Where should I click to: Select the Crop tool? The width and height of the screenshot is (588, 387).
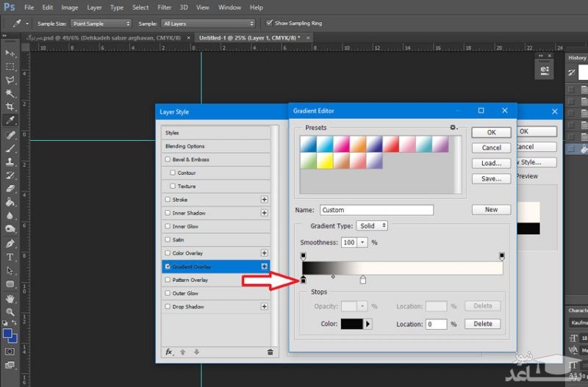[10, 106]
